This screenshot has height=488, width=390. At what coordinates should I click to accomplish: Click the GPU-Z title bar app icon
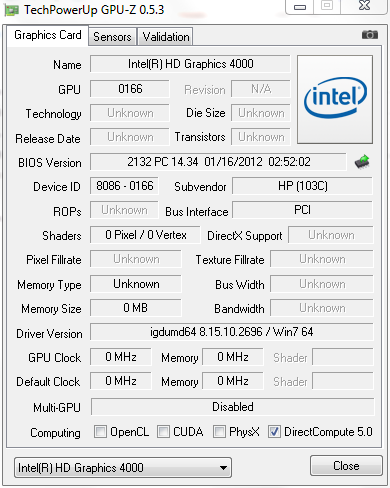tap(11, 10)
